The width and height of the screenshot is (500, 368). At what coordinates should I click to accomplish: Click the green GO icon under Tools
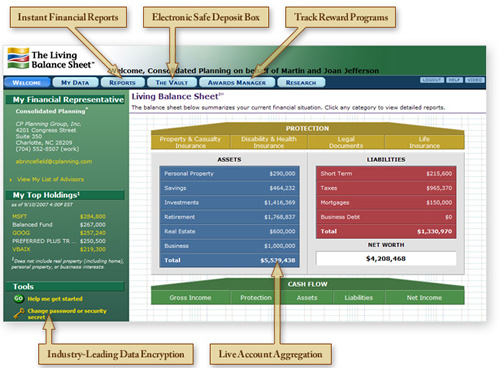pos(18,299)
